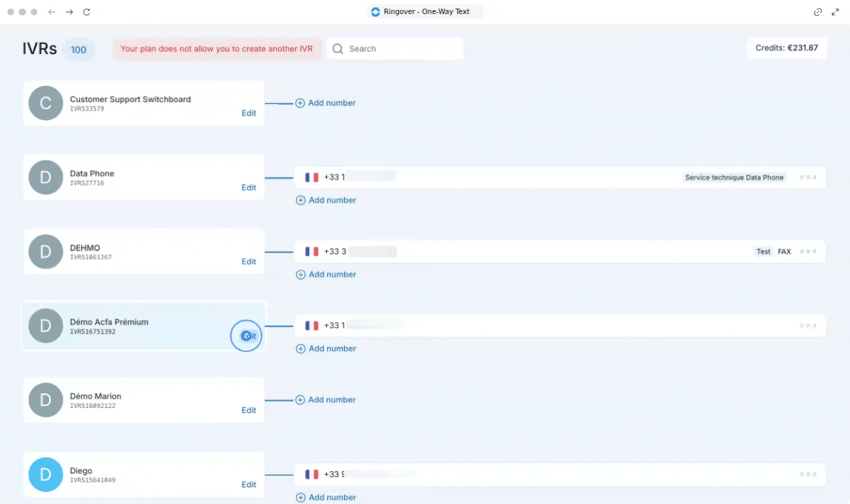Image resolution: width=850 pixels, height=504 pixels.
Task: Add number under Démo Acfa Prémium
Action: click(x=326, y=349)
